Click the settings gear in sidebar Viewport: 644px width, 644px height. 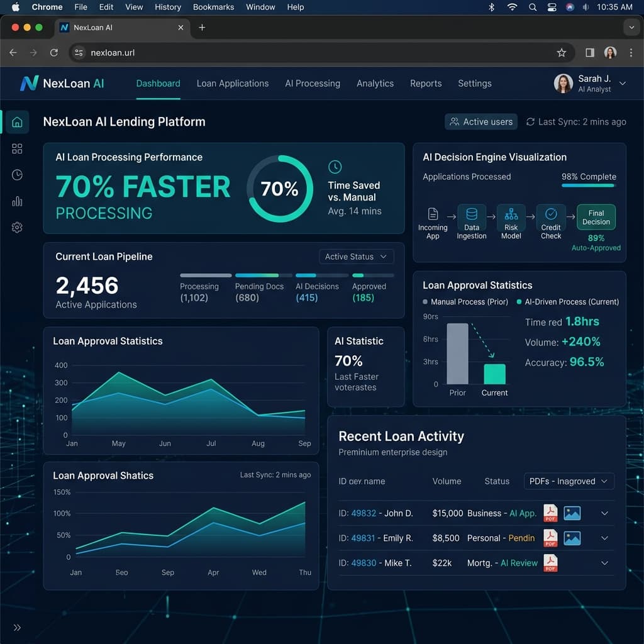[17, 228]
